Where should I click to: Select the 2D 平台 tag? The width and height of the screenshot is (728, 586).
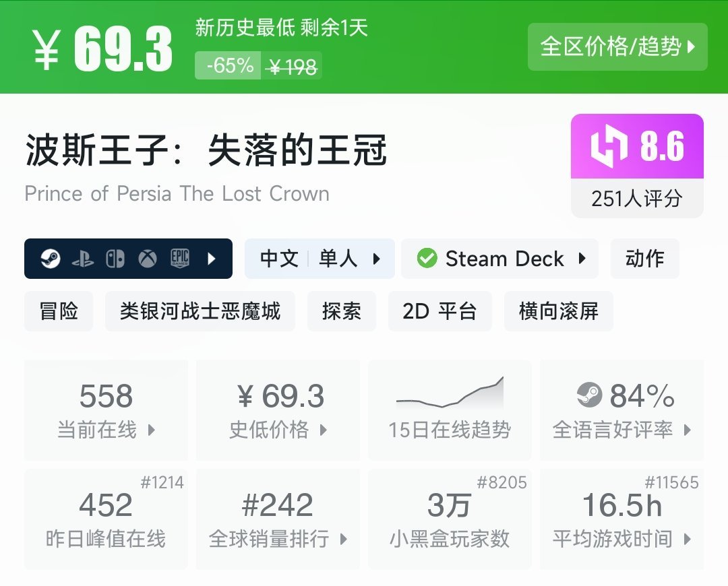439,311
